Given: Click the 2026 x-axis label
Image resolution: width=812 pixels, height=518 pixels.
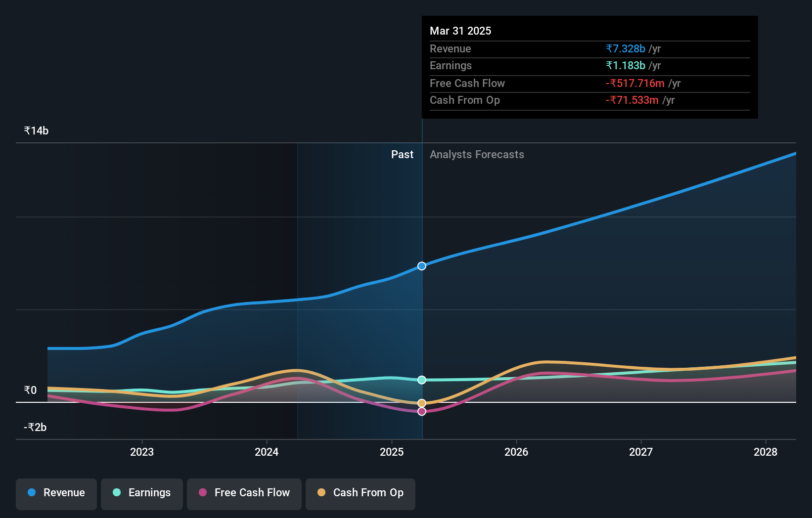Looking at the screenshot, I should [x=516, y=452].
